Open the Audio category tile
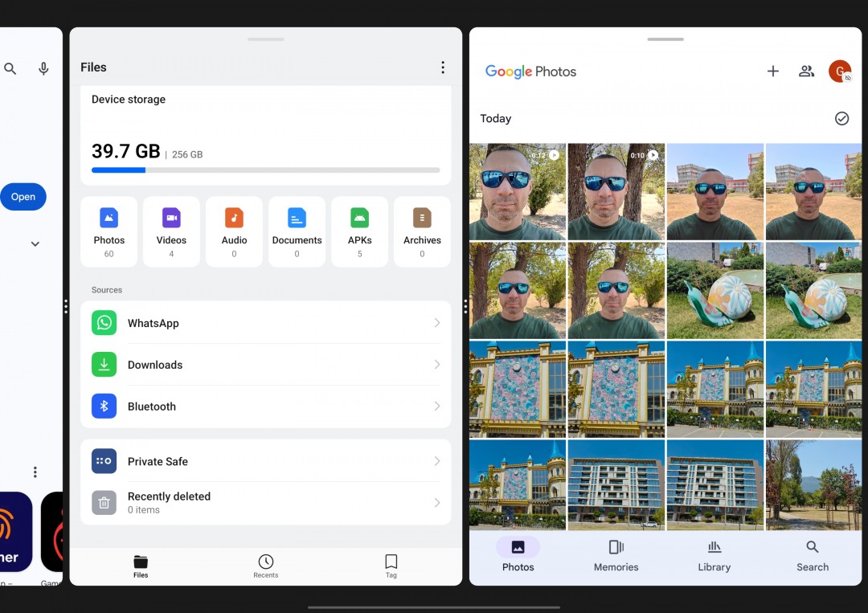Screen dimensions: 868x613 tap(234, 231)
